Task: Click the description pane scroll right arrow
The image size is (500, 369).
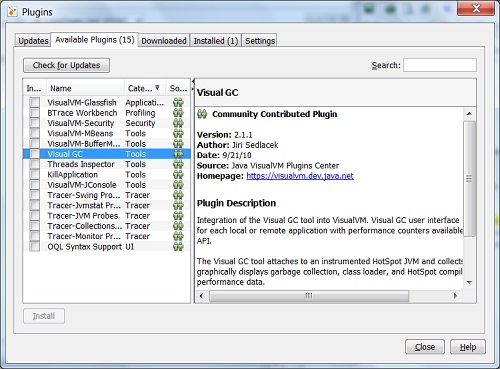Action: point(455,296)
